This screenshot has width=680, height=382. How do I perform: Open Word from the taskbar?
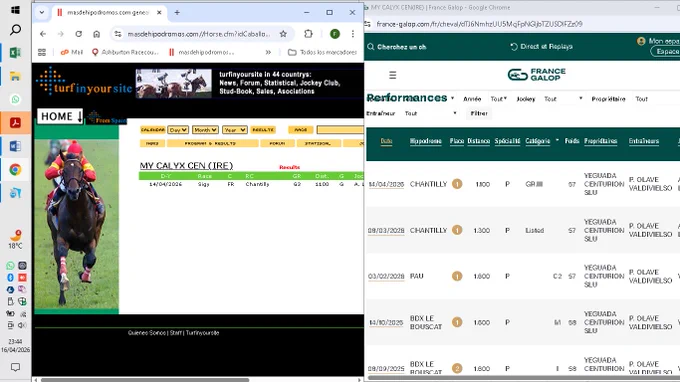[15, 146]
